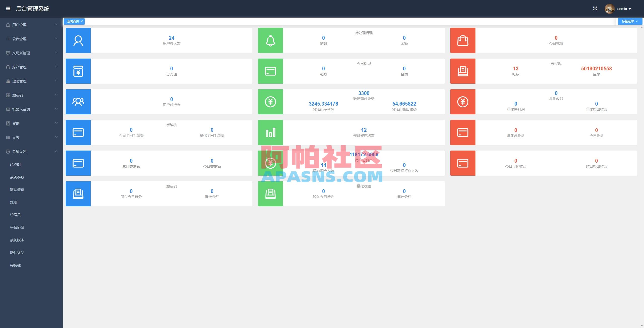
Task: Toggle fullscreen mode icon in header
Action: pos(595,9)
